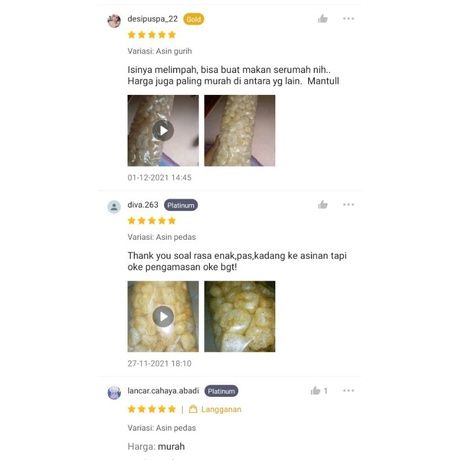Click the Platinum badge next to diva.263
Image resolution: width=460 pixels, height=460 pixels.
(181, 205)
